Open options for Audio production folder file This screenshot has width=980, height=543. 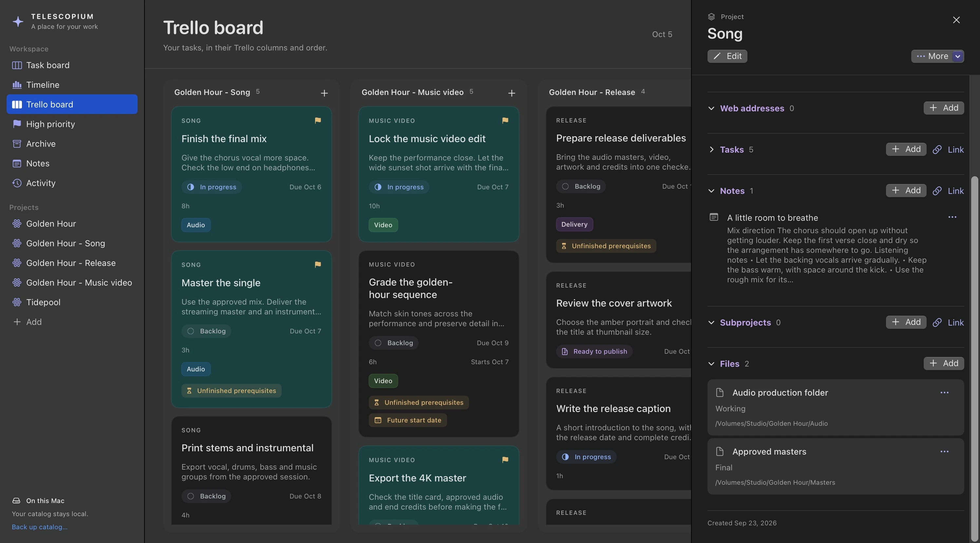944,392
